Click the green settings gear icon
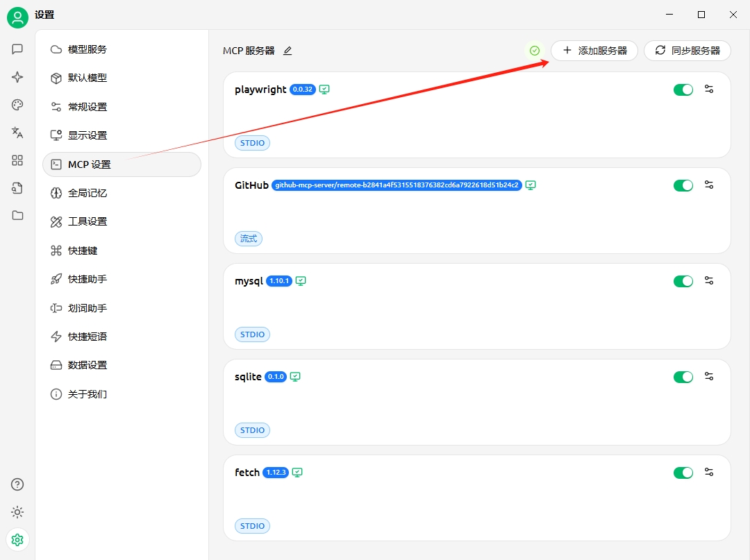 [x=17, y=540]
